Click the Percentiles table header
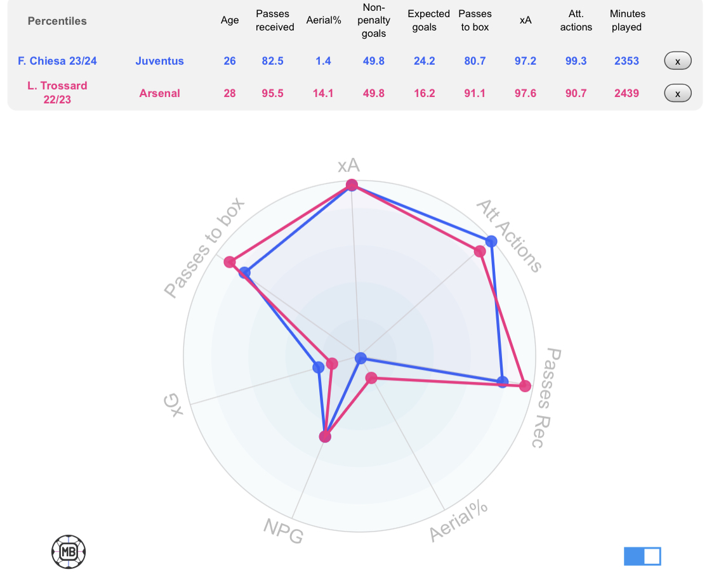 (57, 21)
